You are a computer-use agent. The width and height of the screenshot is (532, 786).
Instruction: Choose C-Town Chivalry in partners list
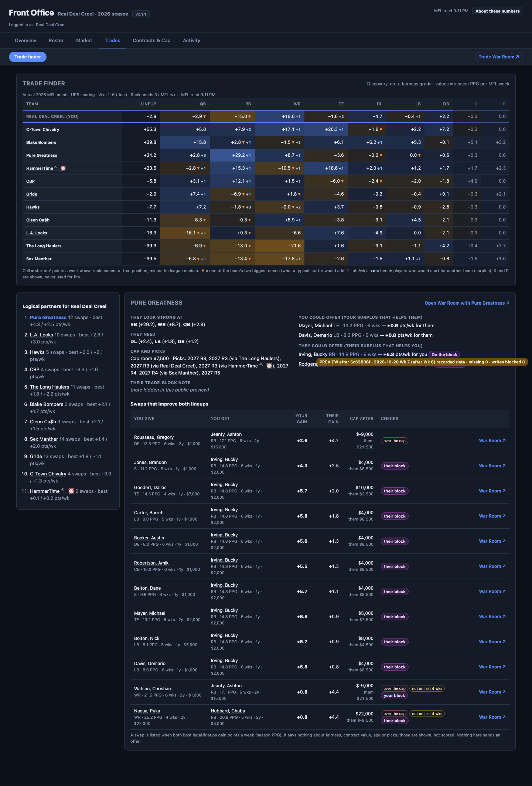[48, 474]
